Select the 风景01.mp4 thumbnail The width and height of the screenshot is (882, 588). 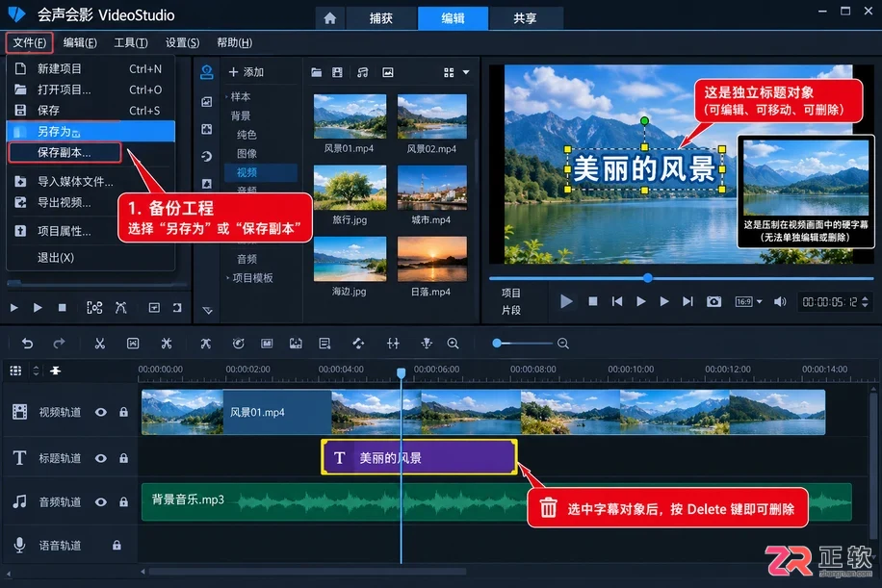(x=350, y=116)
